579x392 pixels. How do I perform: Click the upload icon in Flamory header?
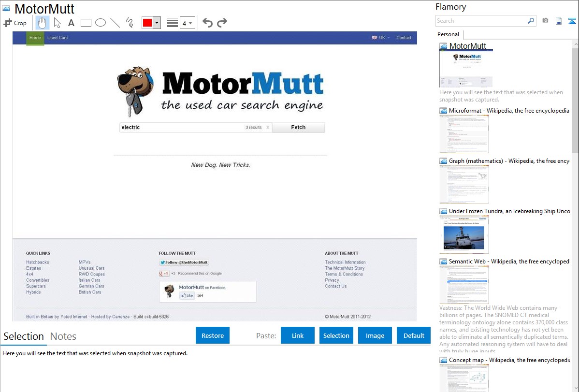coord(572,21)
